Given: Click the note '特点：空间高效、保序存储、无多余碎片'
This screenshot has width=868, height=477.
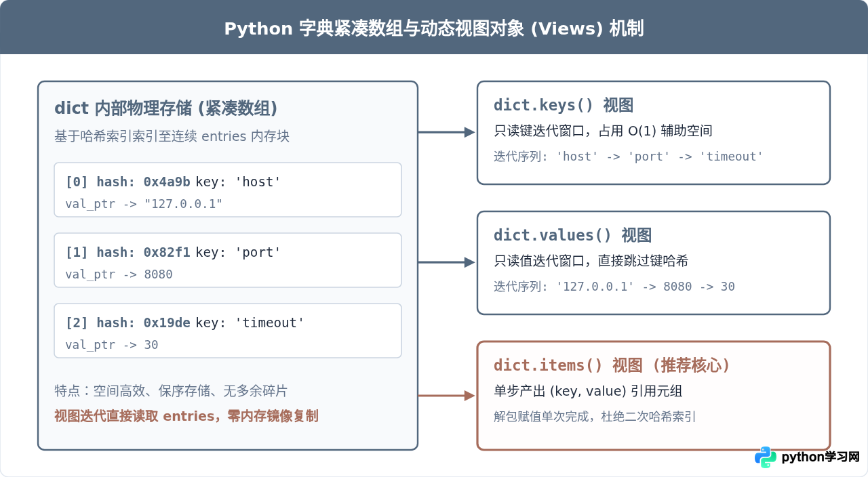Looking at the screenshot, I should tap(171, 391).
